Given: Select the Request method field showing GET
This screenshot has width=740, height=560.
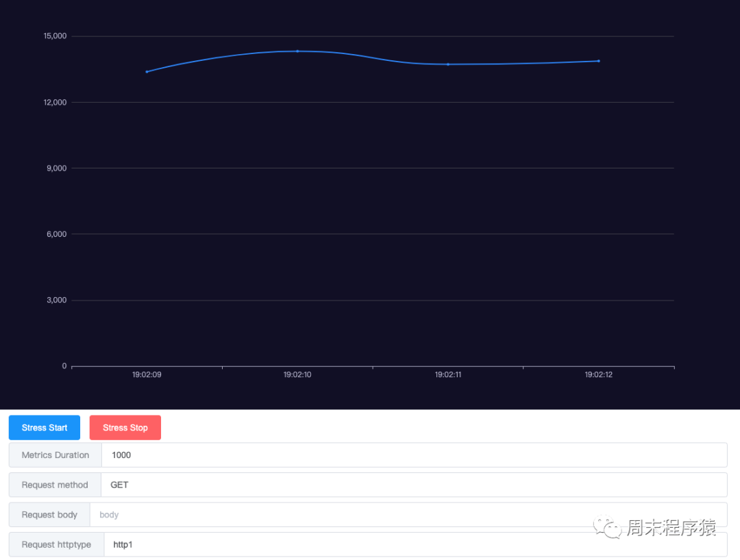Looking at the screenshot, I should click(414, 485).
